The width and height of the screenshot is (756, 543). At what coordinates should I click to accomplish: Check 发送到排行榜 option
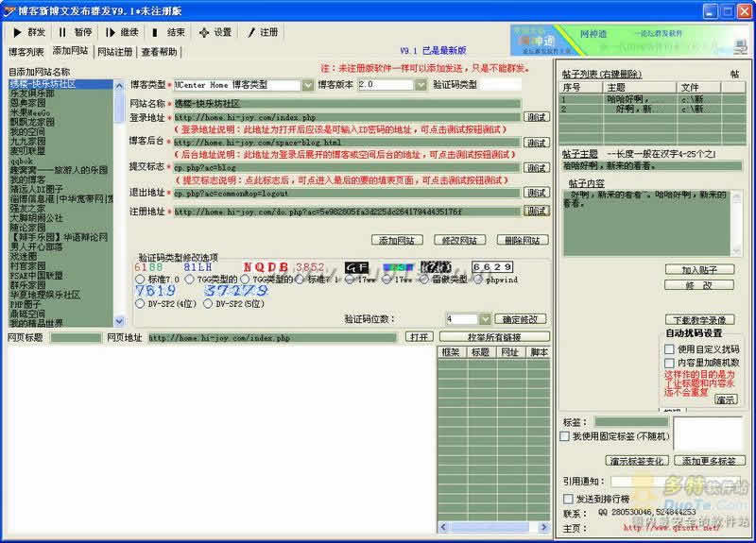(568, 498)
